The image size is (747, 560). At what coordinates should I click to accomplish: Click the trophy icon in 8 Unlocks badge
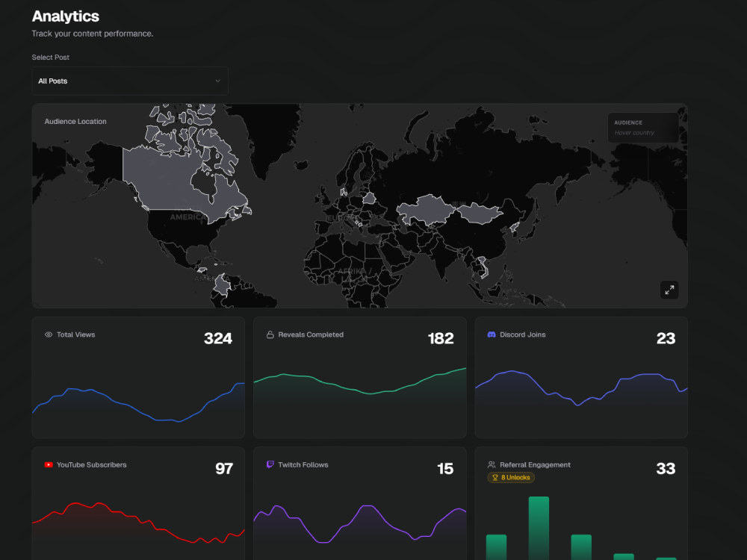(x=495, y=478)
